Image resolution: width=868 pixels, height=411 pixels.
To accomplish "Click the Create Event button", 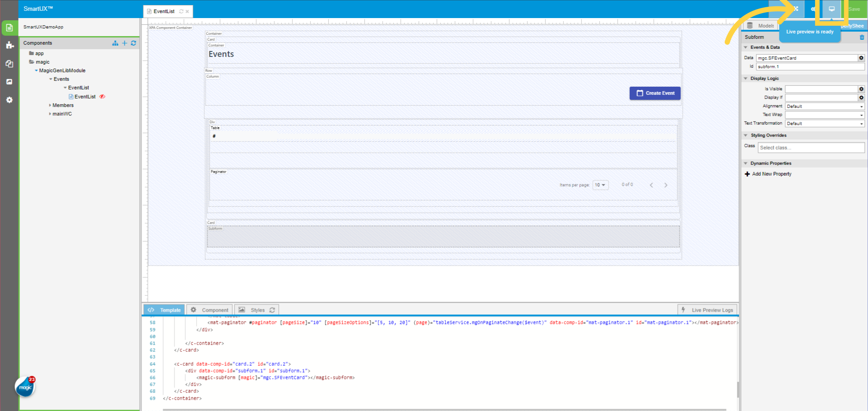I will click(x=655, y=93).
